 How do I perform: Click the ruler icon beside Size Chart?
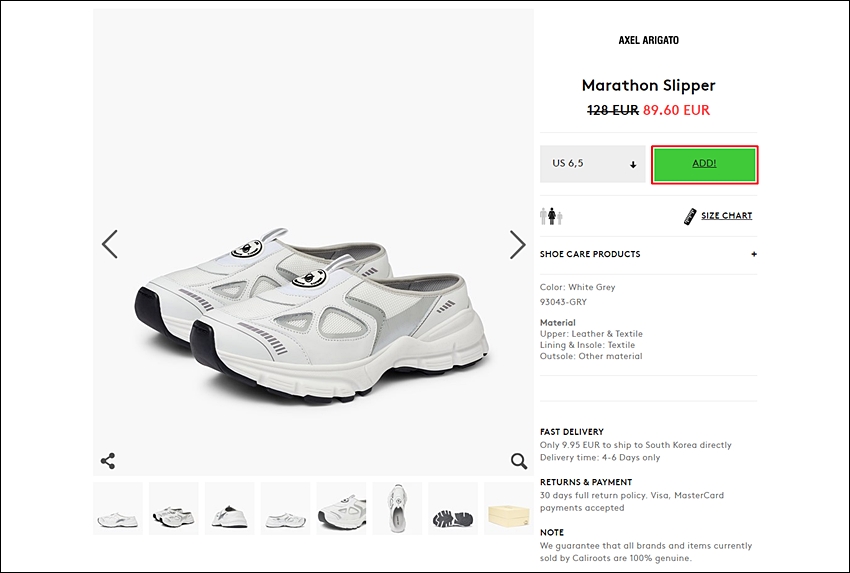[690, 216]
